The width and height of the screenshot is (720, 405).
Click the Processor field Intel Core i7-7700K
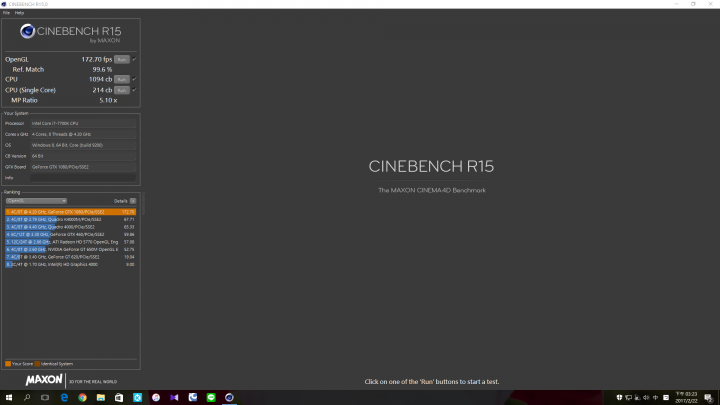83,124
